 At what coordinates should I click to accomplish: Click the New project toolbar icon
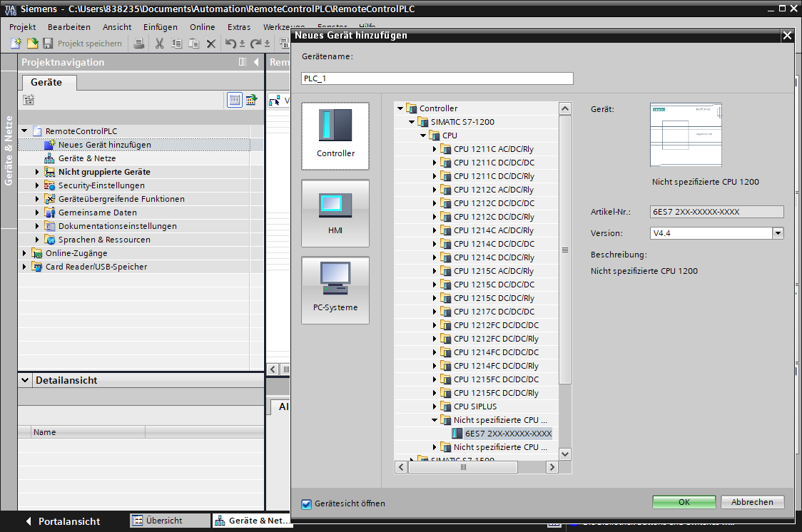tap(16, 43)
